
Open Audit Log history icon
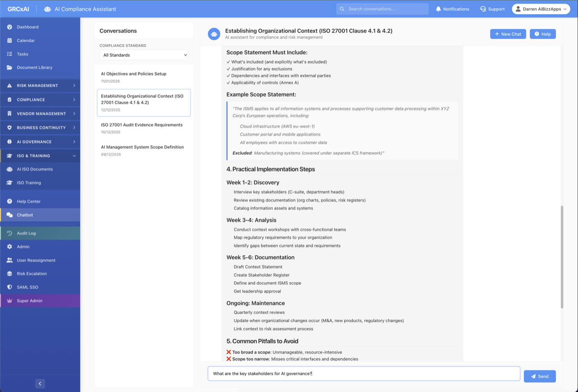(9, 233)
